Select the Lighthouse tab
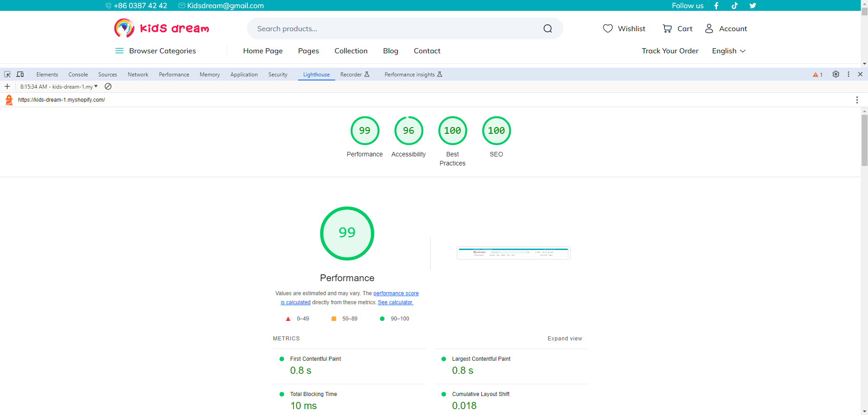The image size is (868, 415). tap(316, 75)
